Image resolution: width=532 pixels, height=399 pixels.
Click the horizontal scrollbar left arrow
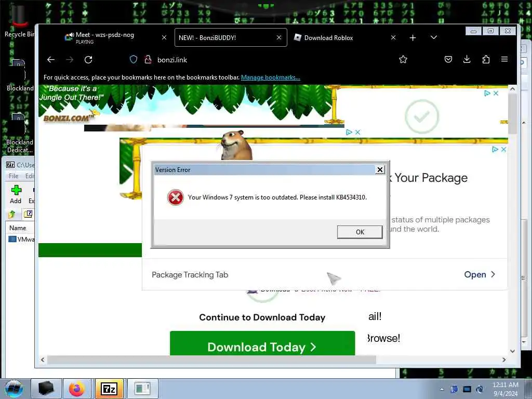[43, 360]
